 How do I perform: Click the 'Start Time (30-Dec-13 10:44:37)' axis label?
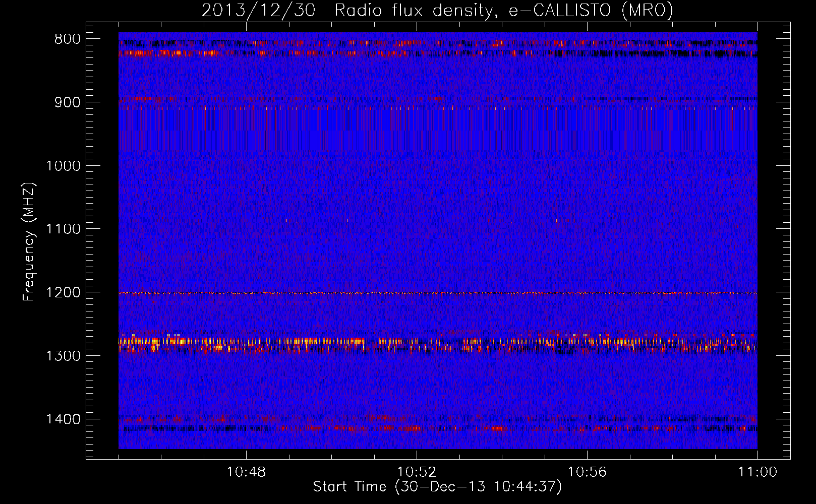point(437,487)
